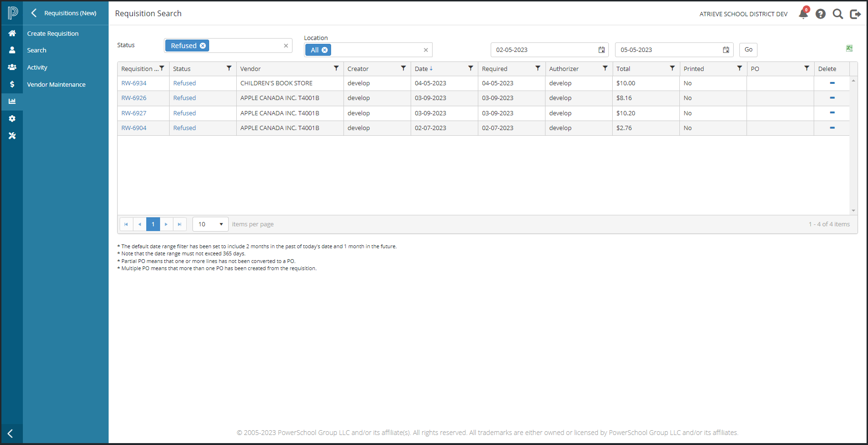
Task: Open the Vendor column filter
Action: (336, 69)
